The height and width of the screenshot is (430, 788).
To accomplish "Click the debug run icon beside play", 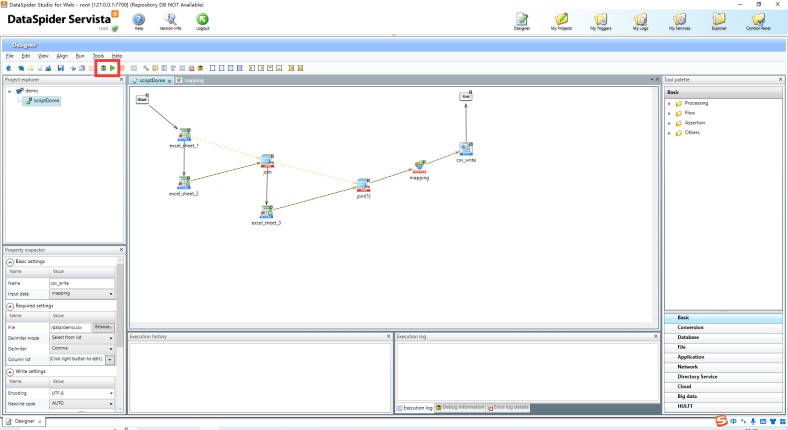I will [103, 68].
